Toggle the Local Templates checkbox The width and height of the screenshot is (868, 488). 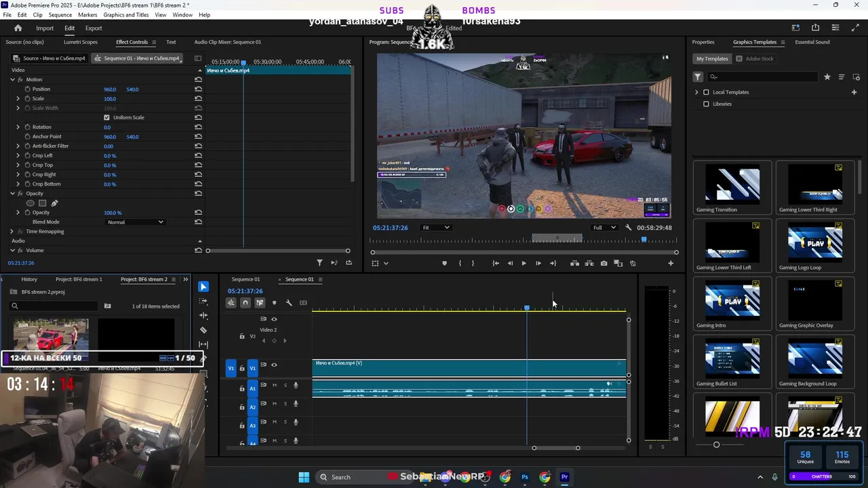coord(706,92)
